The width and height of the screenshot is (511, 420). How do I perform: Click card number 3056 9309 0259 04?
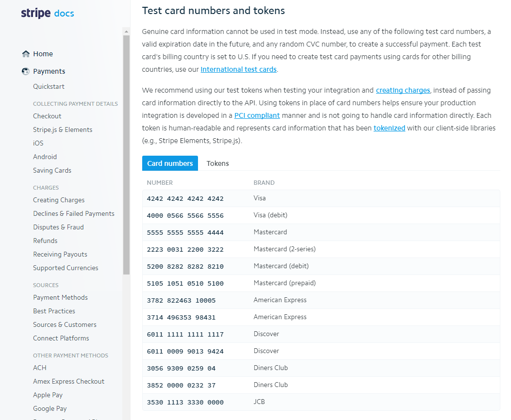tap(181, 368)
